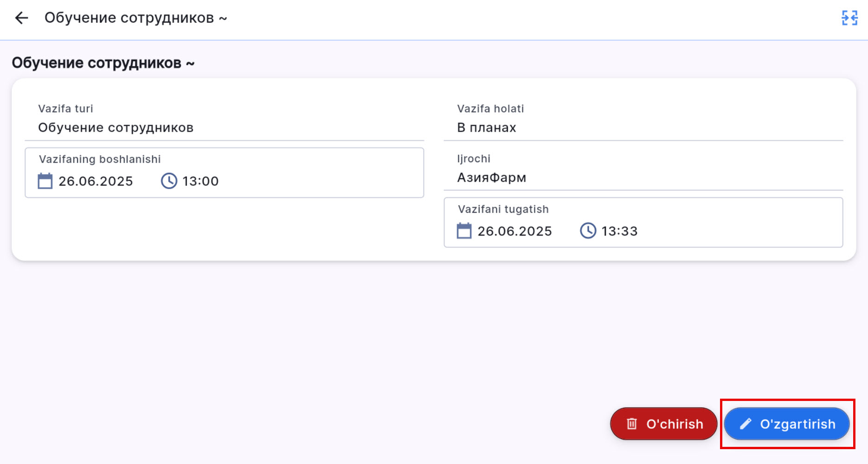Click the trash icon on the O'chirish button

point(632,424)
